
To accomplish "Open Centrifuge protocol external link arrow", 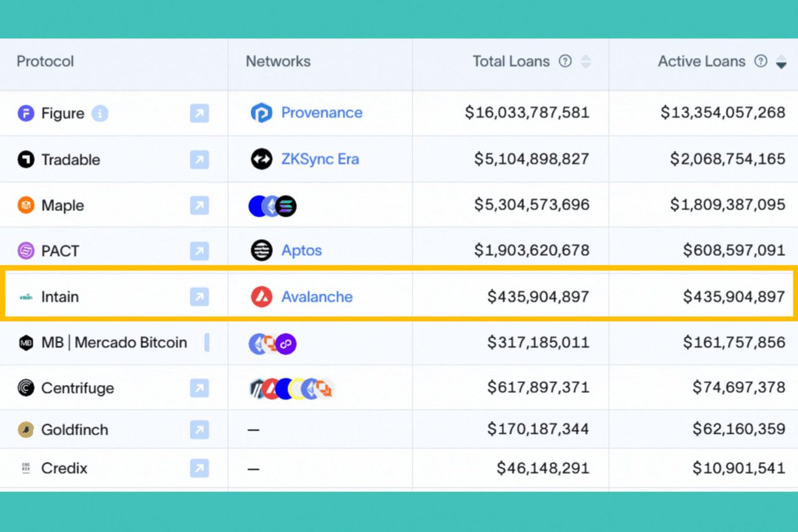I will tap(199, 388).
